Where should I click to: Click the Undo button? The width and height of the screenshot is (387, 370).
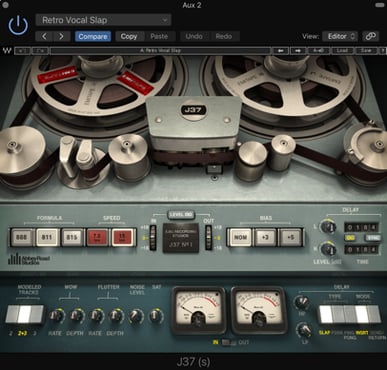pos(194,36)
